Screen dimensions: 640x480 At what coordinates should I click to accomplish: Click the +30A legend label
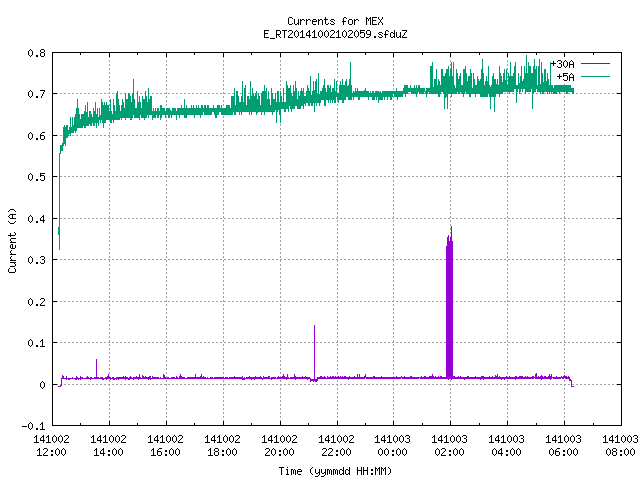coord(562,64)
